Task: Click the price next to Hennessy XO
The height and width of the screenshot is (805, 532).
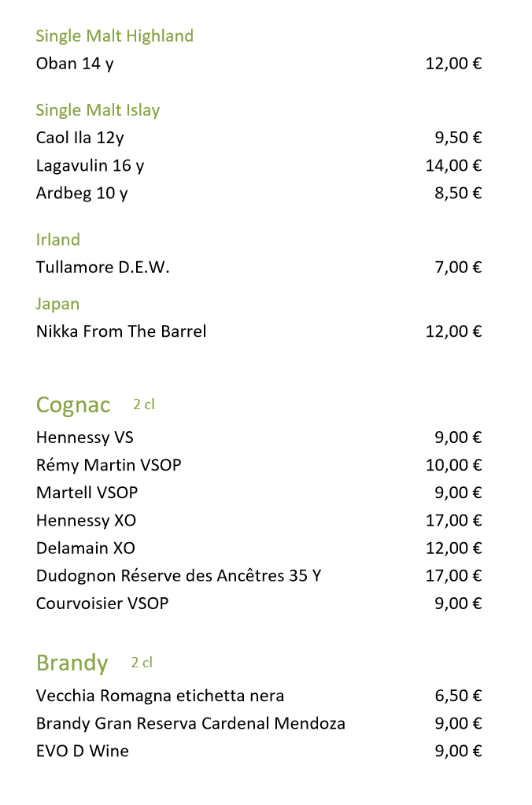Action: pyautogui.click(x=453, y=520)
